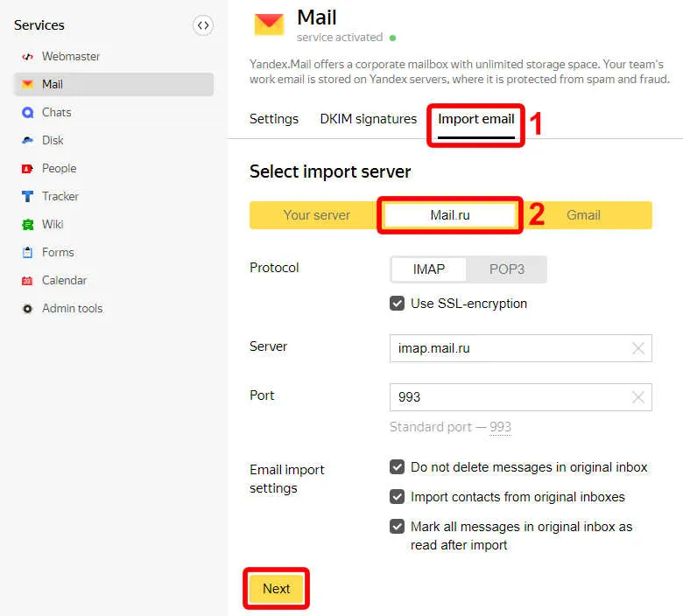This screenshot has width=683, height=616.
Task: Open the Tracker service icon
Action: pos(27,197)
